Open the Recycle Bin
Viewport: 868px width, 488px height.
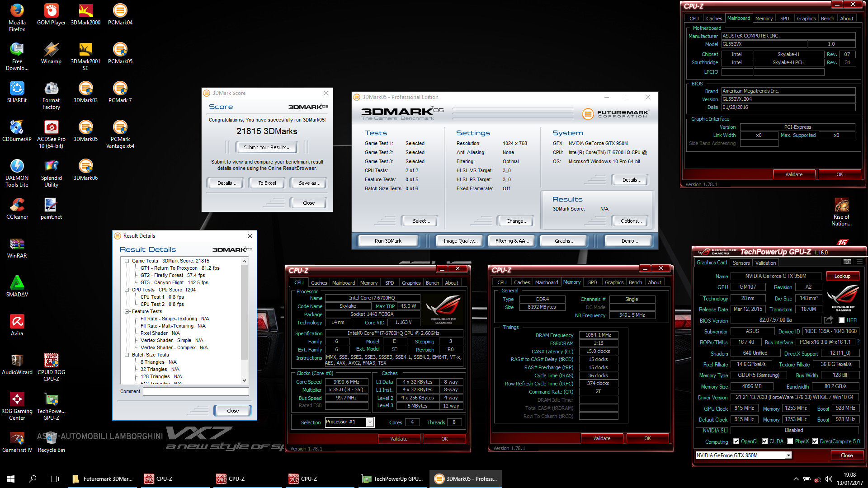pos(51,441)
